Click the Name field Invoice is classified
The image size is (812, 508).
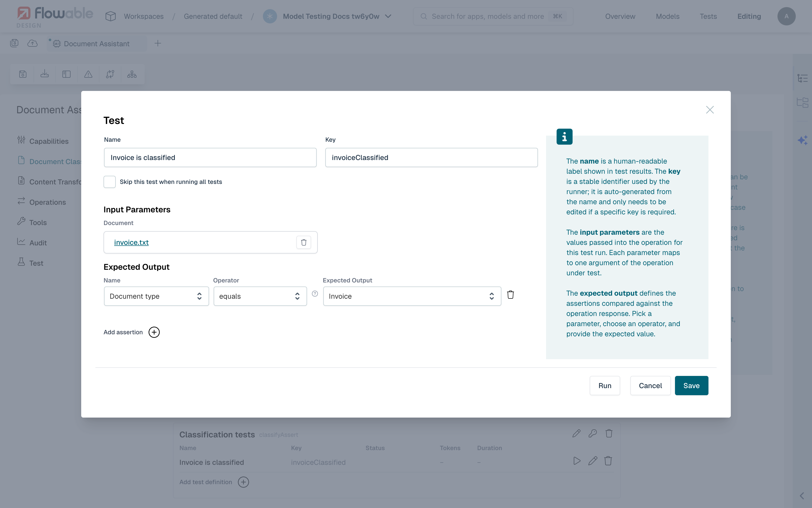click(x=210, y=157)
